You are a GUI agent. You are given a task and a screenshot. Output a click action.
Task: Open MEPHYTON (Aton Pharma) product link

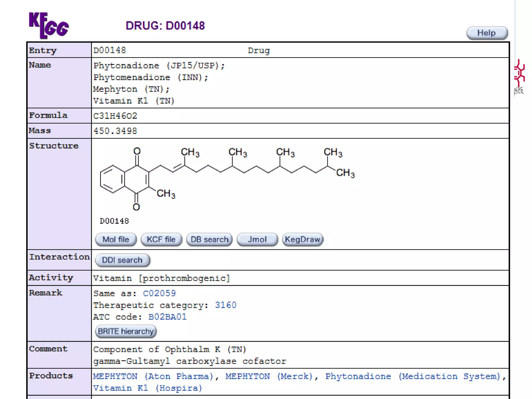click(x=153, y=376)
